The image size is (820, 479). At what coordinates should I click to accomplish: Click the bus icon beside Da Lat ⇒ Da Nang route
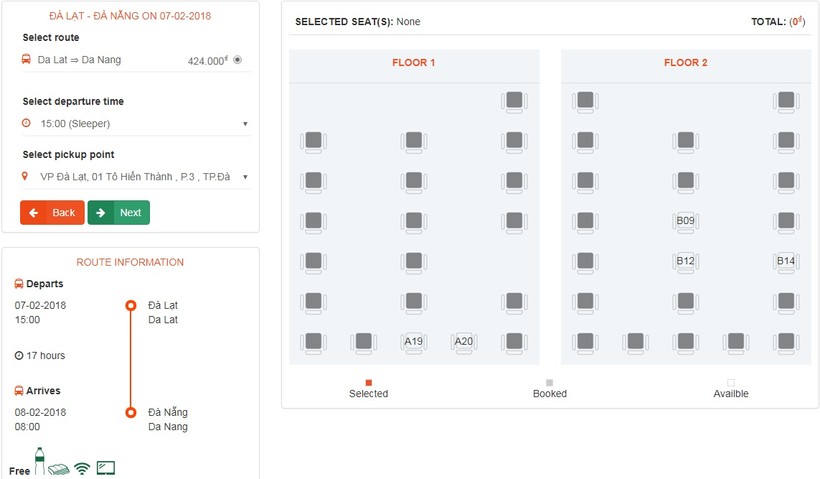[x=26, y=59]
